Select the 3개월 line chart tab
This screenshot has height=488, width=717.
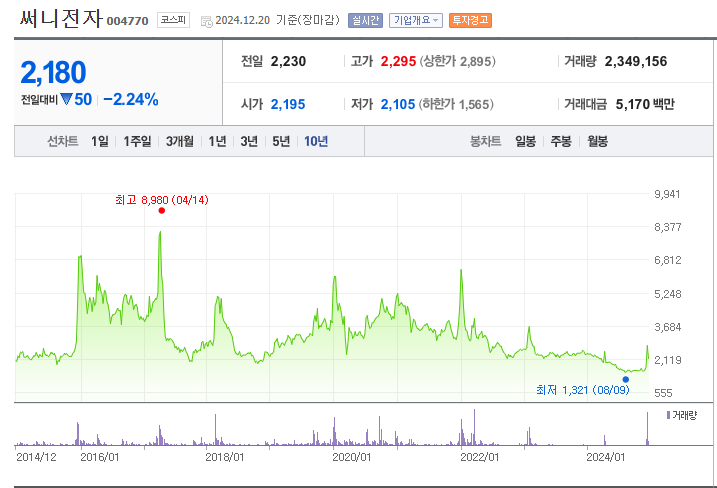click(x=180, y=141)
